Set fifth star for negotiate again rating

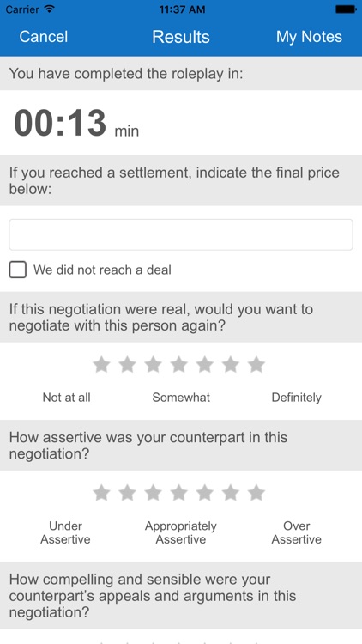pos(205,364)
